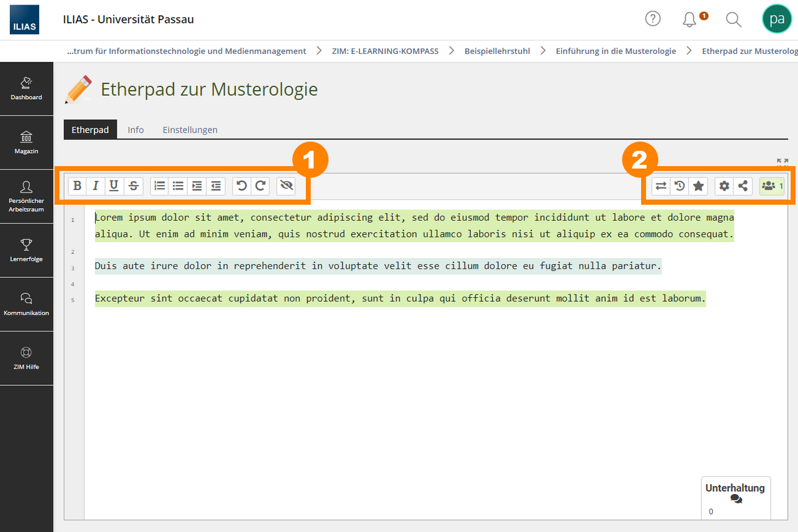Image resolution: width=798 pixels, height=532 pixels.
Task: Switch to the Einstellungen tab
Action: point(190,130)
